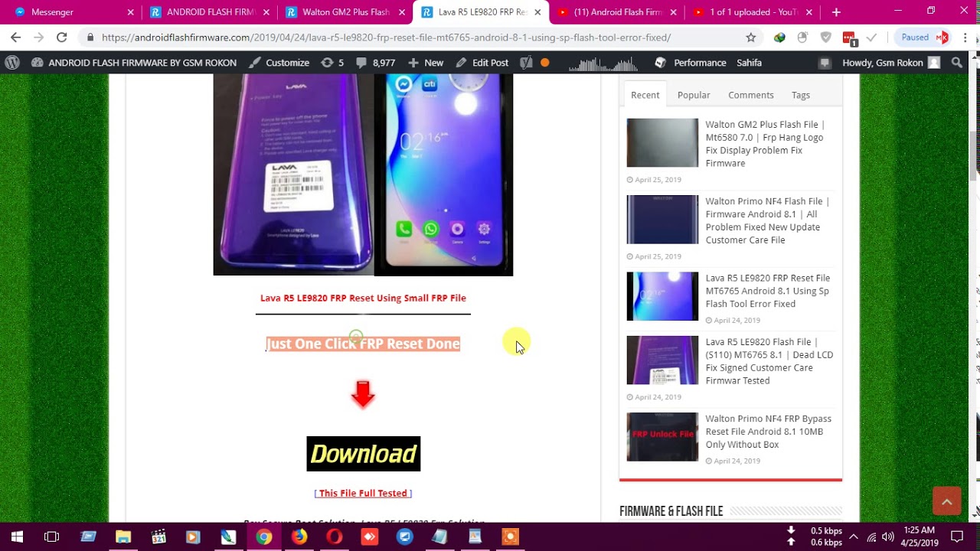
Task: Click the red scroll-to-top arrow button
Action: 946,501
